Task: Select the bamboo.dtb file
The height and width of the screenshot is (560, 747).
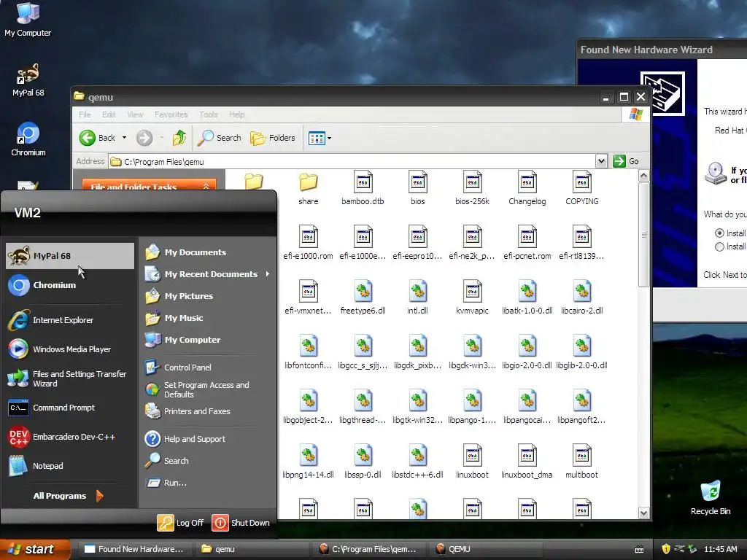Action: (363, 189)
